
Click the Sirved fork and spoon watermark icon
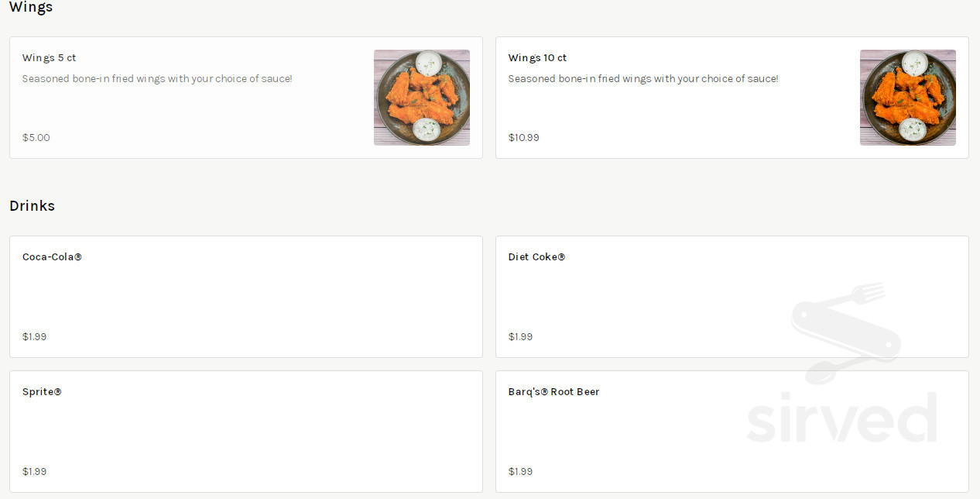[x=845, y=332]
